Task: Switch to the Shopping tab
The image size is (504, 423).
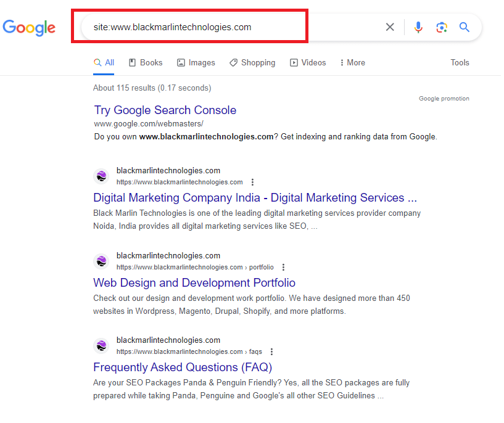Action: coord(252,63)
